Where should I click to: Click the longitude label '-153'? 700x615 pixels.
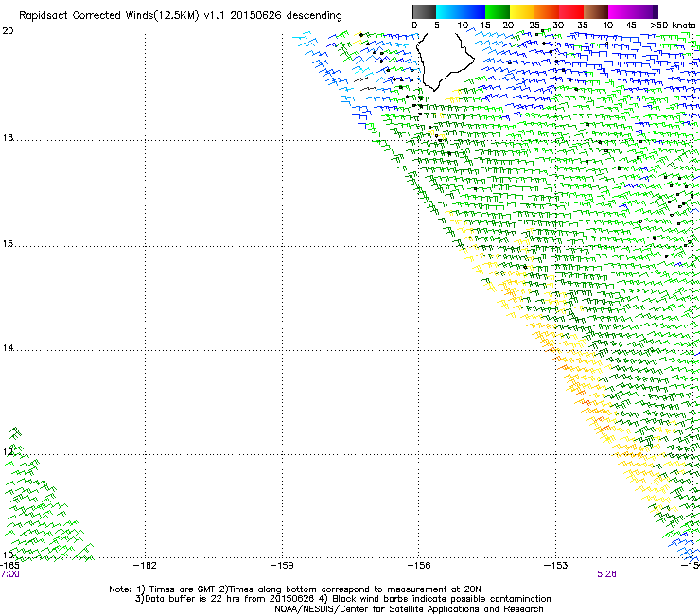click(x=556, y=566)
